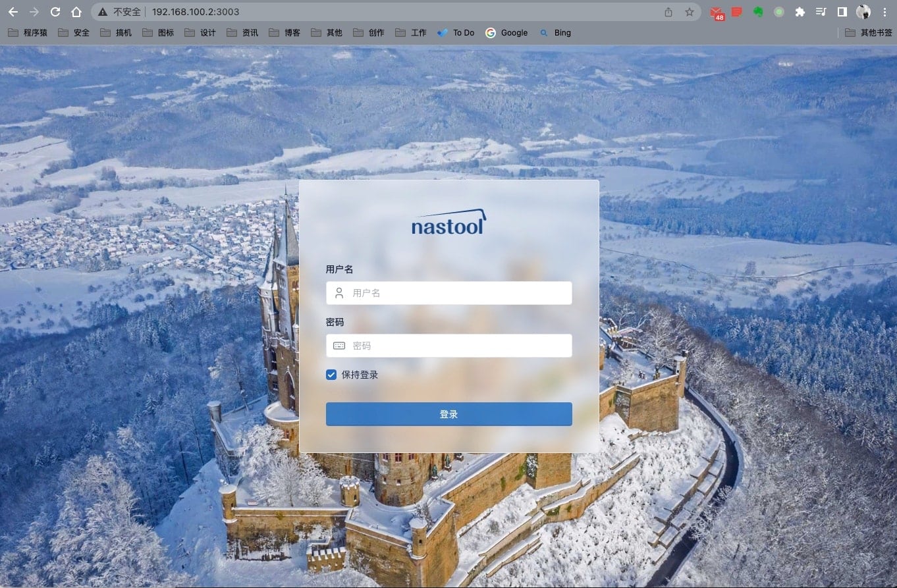
Task: Open the Bing bookmark
Action: [x=555, y=32]
